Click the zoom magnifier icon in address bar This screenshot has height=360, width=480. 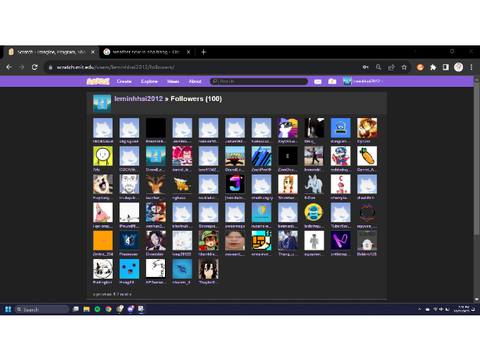point(378,67)
